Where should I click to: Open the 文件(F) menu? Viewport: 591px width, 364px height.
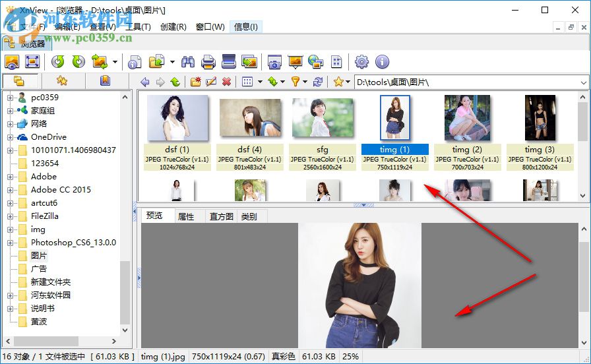point(32,27)
